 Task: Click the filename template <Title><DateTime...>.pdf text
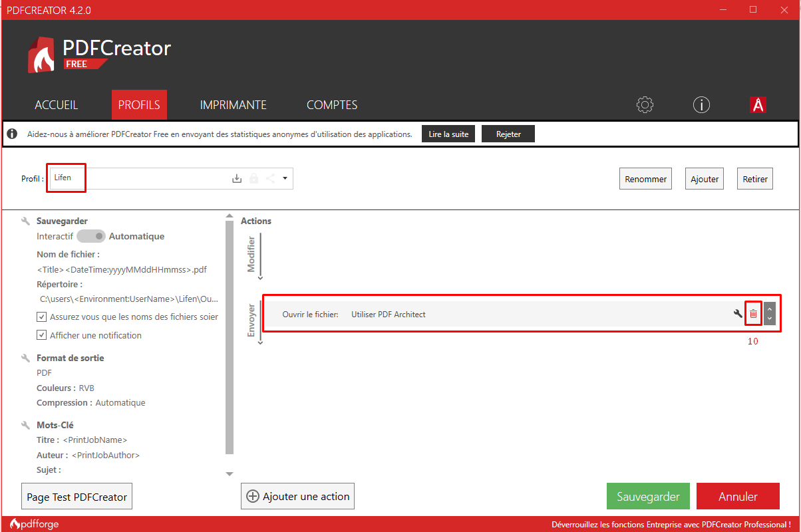(x=122, y=269)
